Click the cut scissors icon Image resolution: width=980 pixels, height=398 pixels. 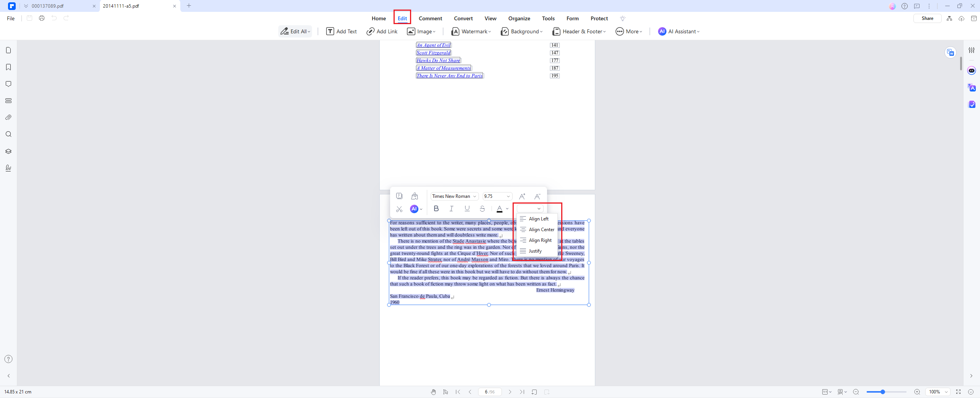399,209
